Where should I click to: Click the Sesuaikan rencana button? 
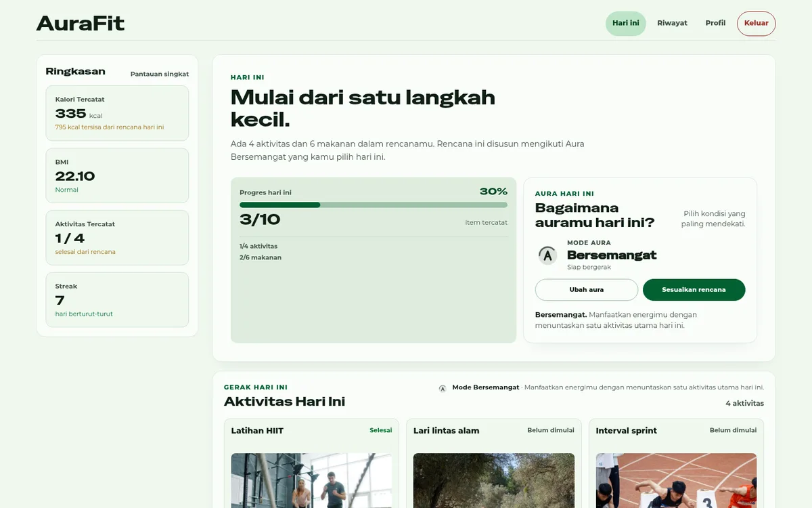point(694,290)
